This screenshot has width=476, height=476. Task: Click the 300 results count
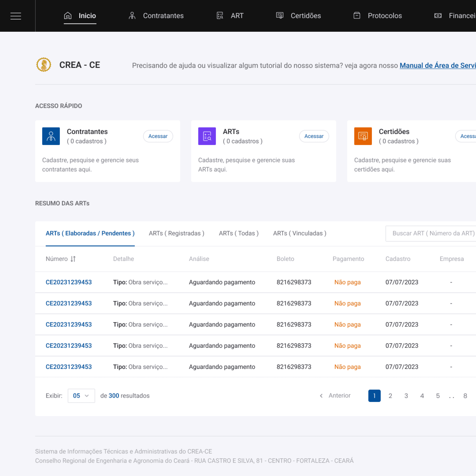[x=114, y=396]
